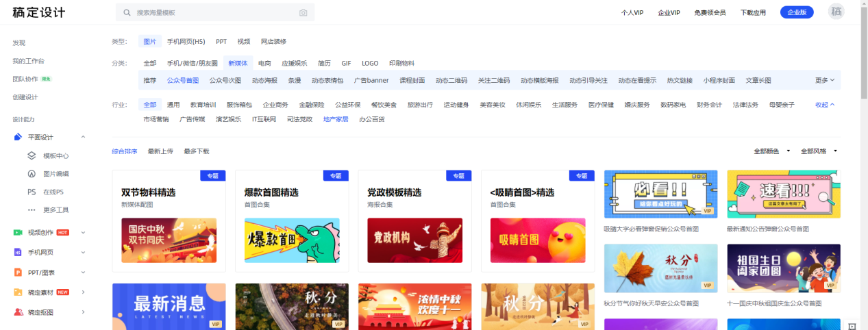
Task: Click the 更多工具 dots icon
Action: pos(32,210)
